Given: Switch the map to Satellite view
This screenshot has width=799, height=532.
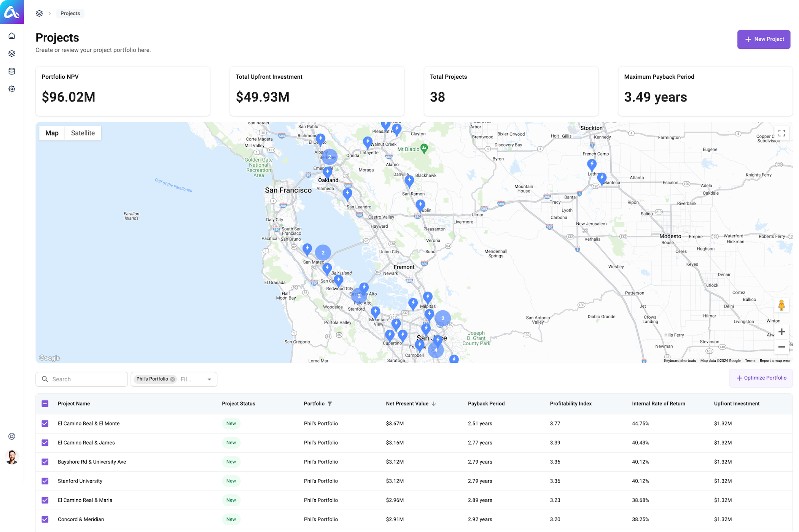Looking at the screenshot, I should (83, 133).
